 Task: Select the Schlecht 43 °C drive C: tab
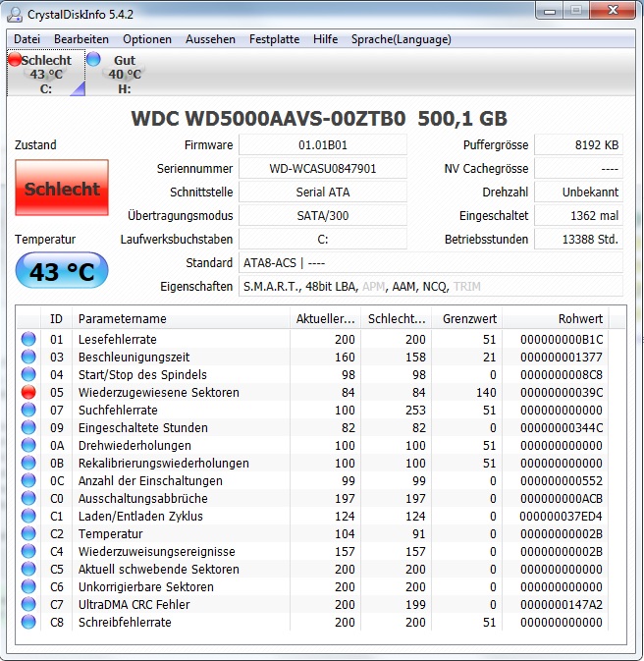[x=46, y=73]
